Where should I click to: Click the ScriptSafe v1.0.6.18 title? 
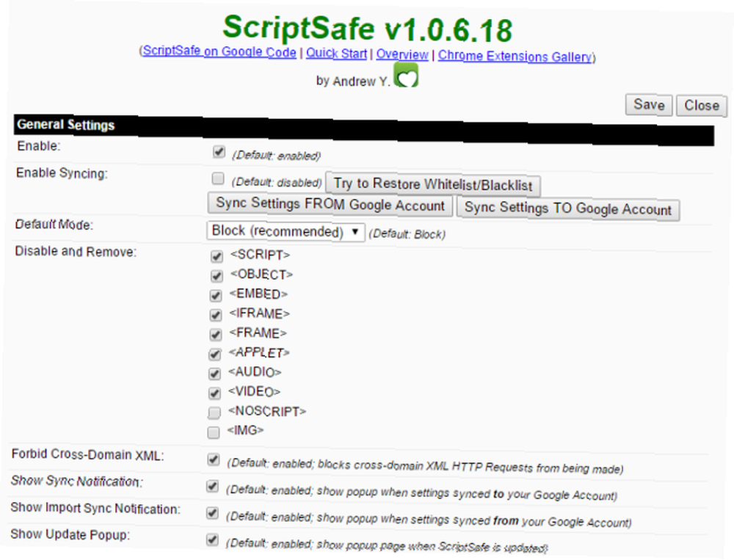tap(368, 28)
